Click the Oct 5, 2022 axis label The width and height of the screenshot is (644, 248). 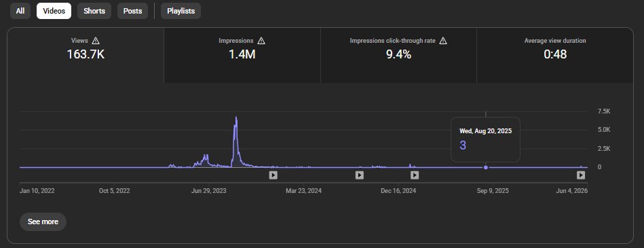115,191
